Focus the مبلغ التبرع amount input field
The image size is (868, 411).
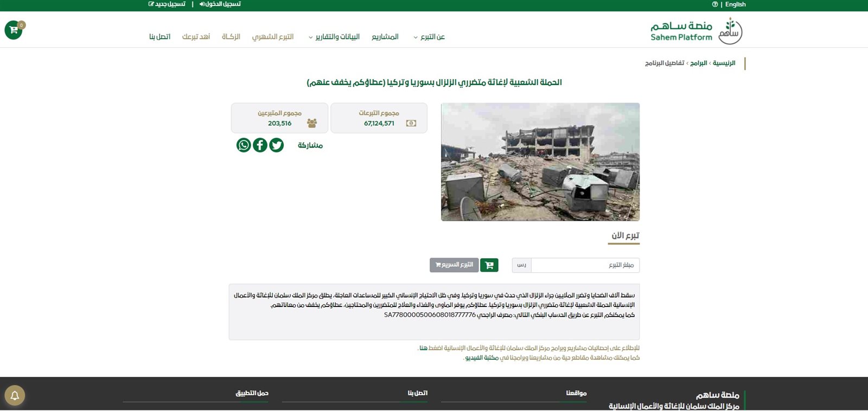[585, 265]
